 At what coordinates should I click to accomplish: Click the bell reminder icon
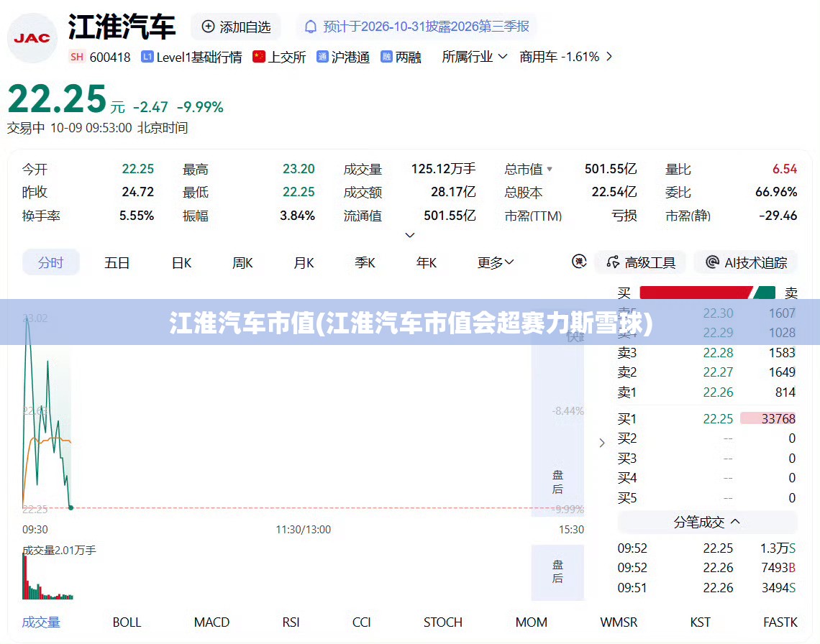(311, 27)
